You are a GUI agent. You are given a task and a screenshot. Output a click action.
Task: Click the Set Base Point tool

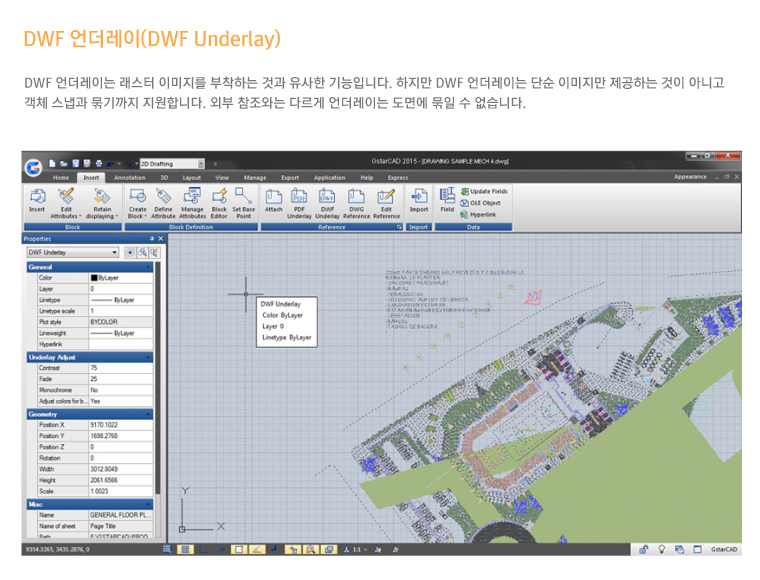click(243, 200)
